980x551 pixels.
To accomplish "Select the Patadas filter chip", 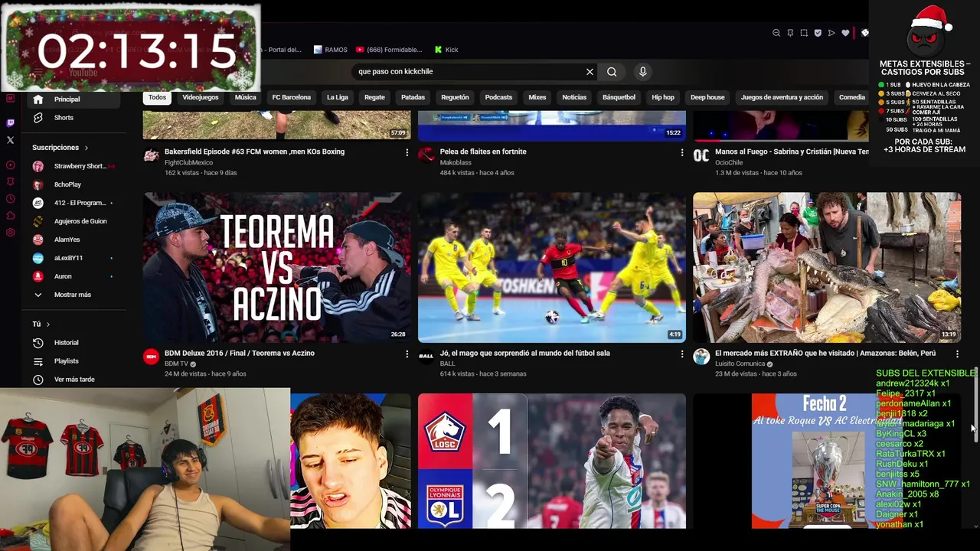I will tap(413, 97).
